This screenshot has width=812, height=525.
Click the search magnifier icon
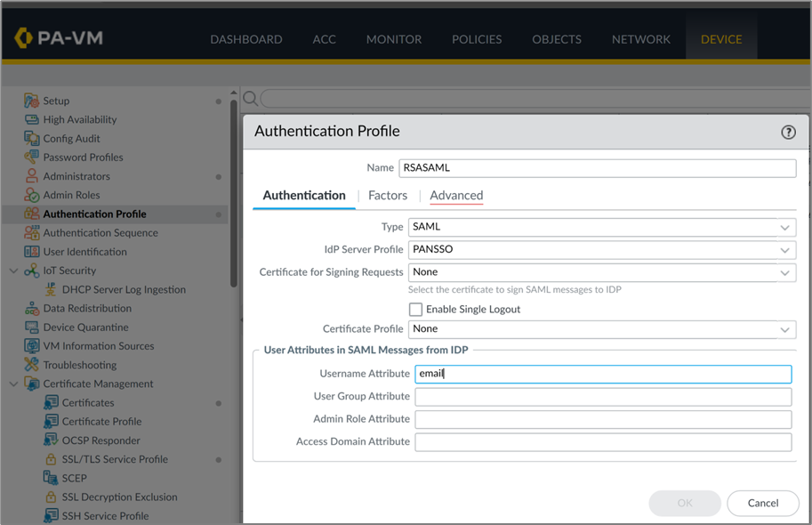click(x=251, y=98)
